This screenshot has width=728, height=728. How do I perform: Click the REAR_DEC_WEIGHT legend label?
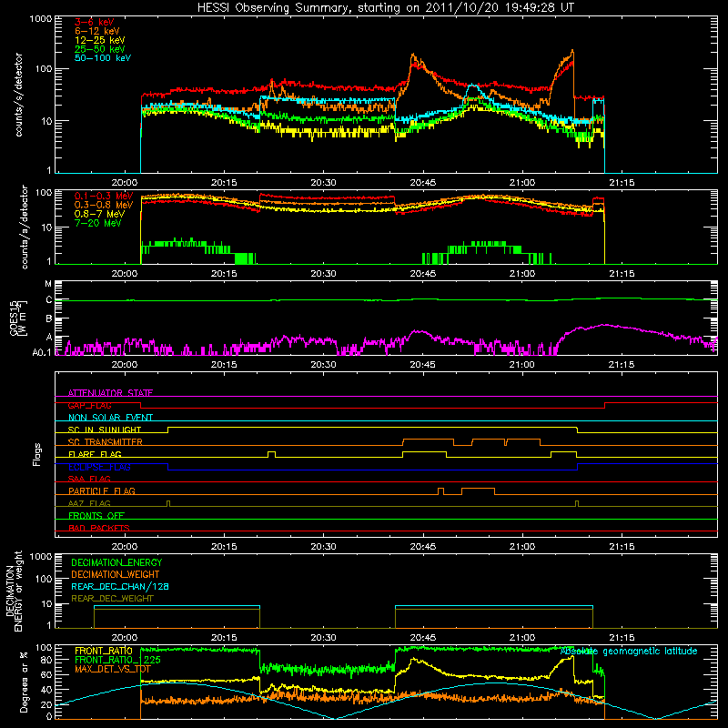tap(112, 599)
